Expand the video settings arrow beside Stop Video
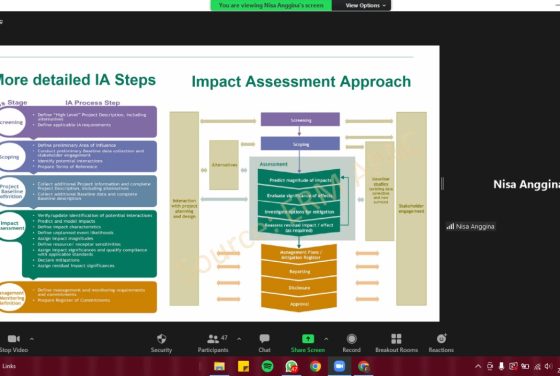The width and height of the screenshot is (560, 376). click(x=31, y=339)
